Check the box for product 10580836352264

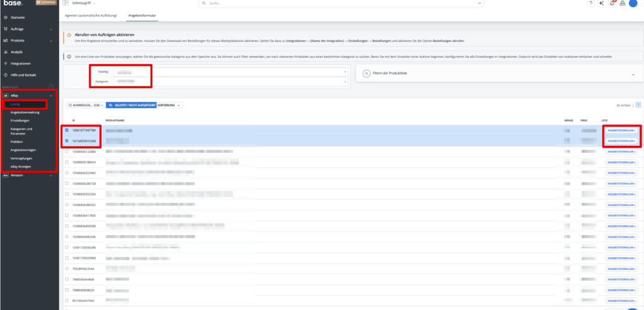67,194
